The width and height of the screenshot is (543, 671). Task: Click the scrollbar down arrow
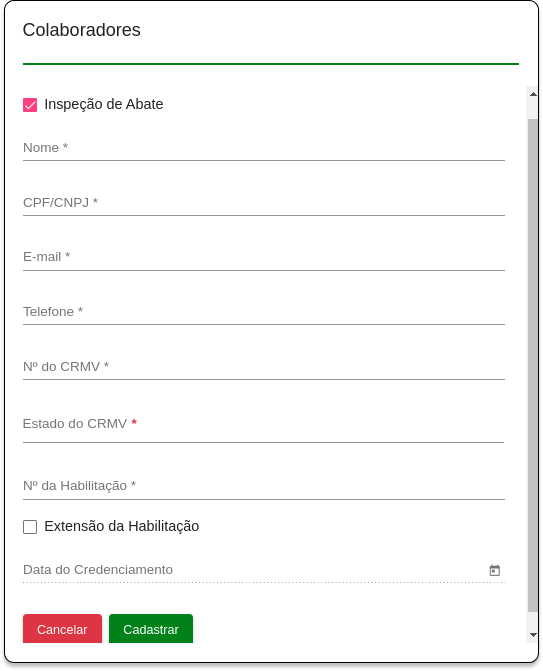pos(533,635)
